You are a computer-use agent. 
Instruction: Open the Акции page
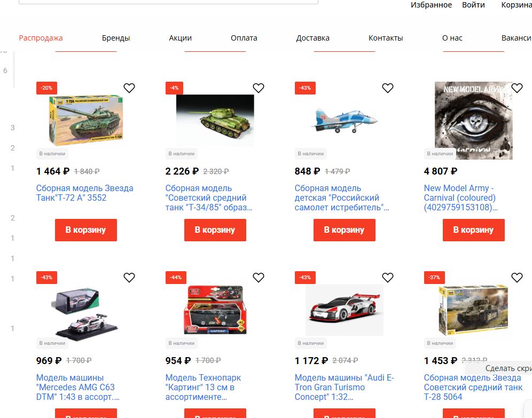[x=180, y=38]
